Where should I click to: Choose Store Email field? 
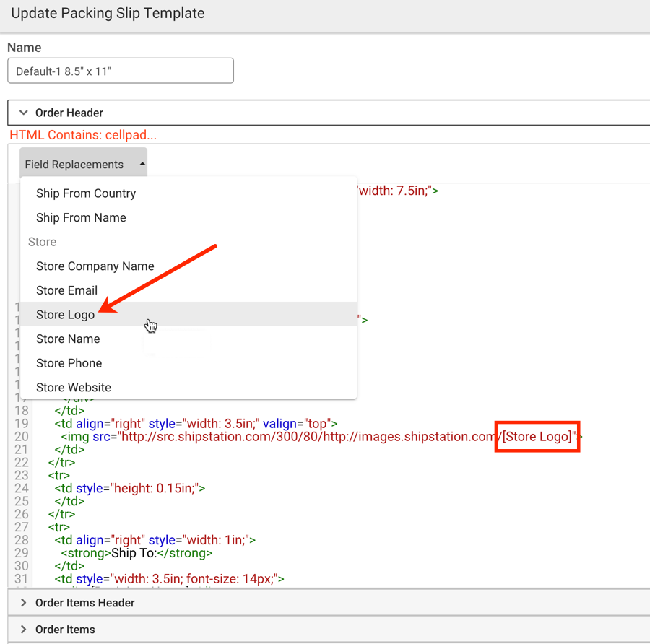pyautogui.click(x=188, y=290)
